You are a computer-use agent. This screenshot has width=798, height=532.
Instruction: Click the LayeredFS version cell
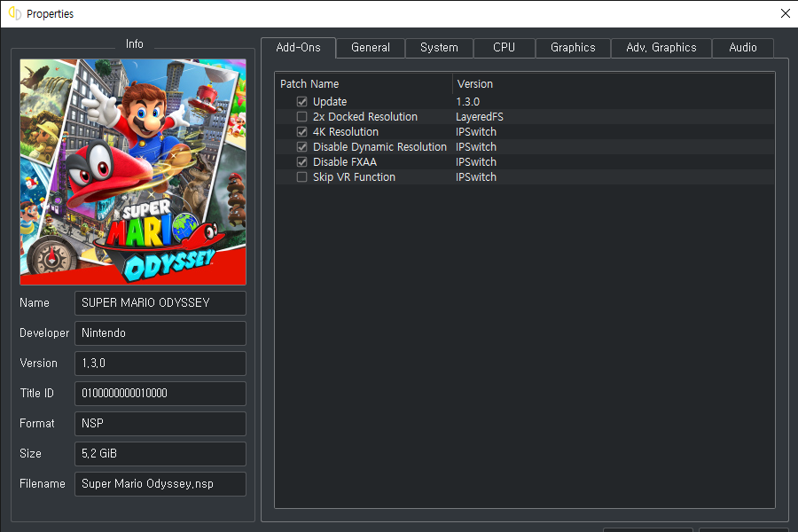tap(480, 116)
